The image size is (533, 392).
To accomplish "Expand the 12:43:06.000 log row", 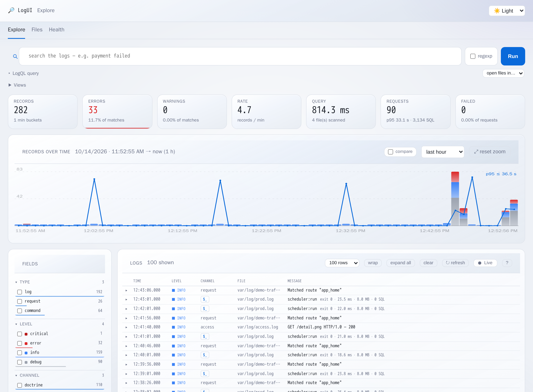I will (x=126, y=290).
